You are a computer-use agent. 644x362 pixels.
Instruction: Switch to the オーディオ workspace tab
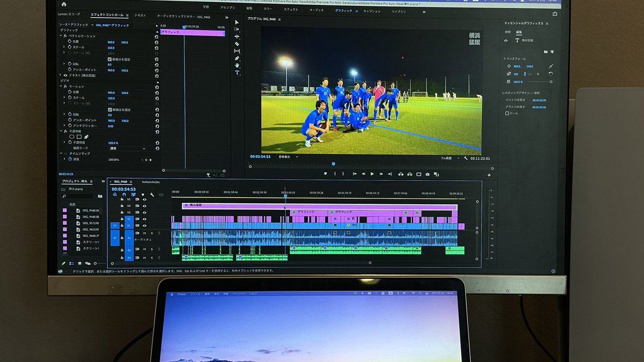click(317, 10)
